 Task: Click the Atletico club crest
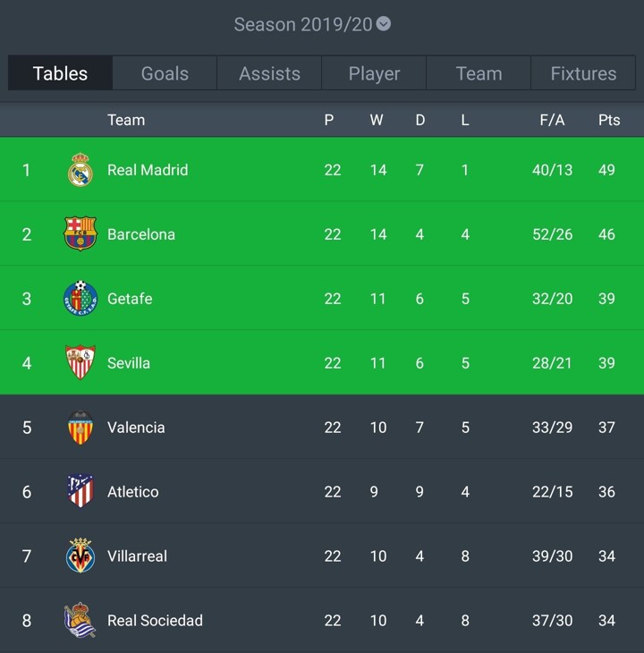click(80, 492)
